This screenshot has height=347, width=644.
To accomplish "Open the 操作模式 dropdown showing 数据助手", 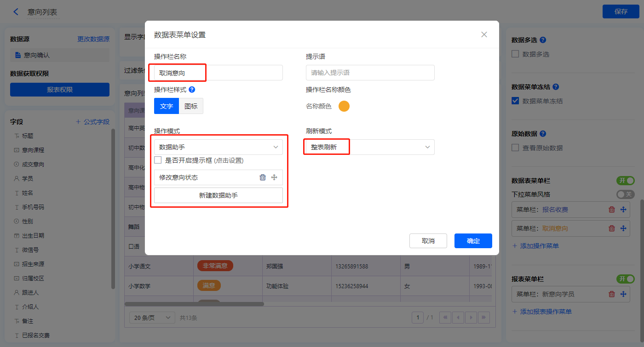I will click(218, 147).
